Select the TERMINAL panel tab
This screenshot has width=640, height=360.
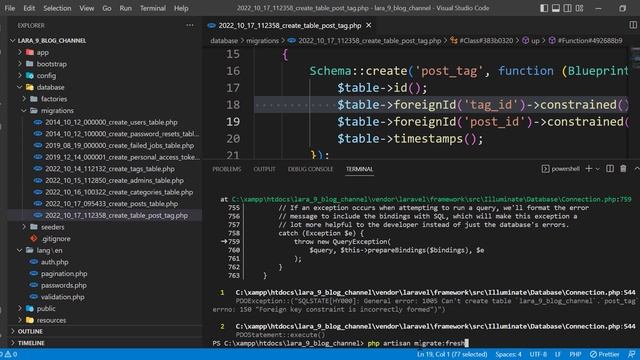(359, 169)
